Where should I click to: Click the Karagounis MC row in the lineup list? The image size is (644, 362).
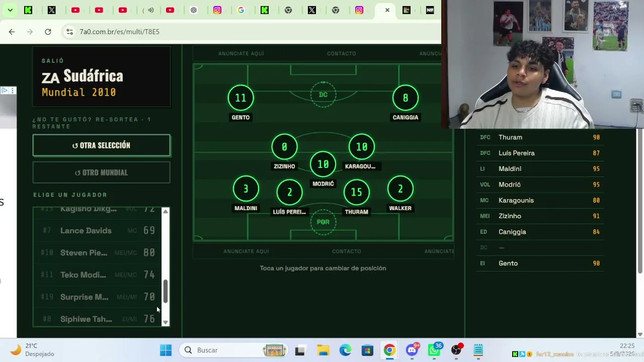coord(540,200)
